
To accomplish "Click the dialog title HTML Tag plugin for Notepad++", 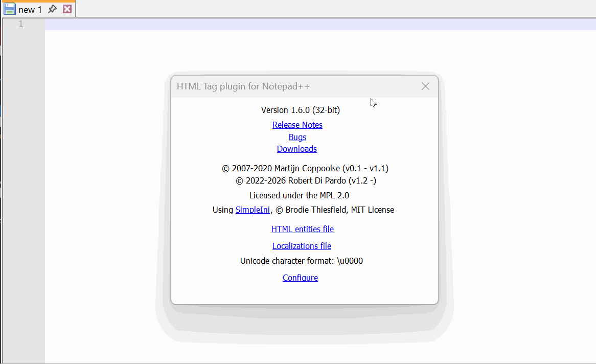I will click(x=243, y=86).
